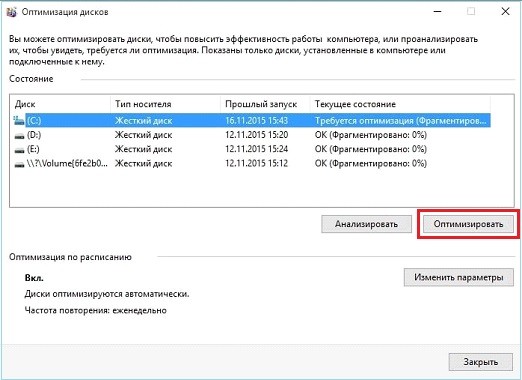Minimize the Оптимизация дисков window
522x380 pixels.
click(437, 12)
